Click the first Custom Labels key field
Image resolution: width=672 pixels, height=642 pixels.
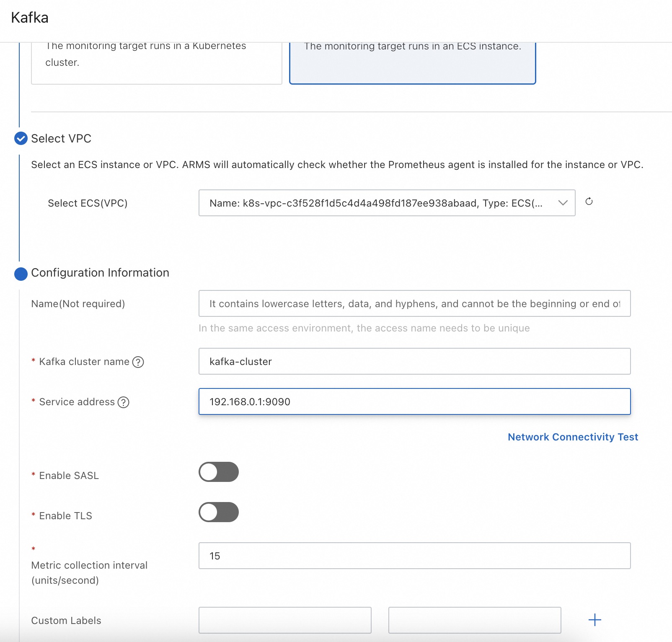click(x=285, y=620)
